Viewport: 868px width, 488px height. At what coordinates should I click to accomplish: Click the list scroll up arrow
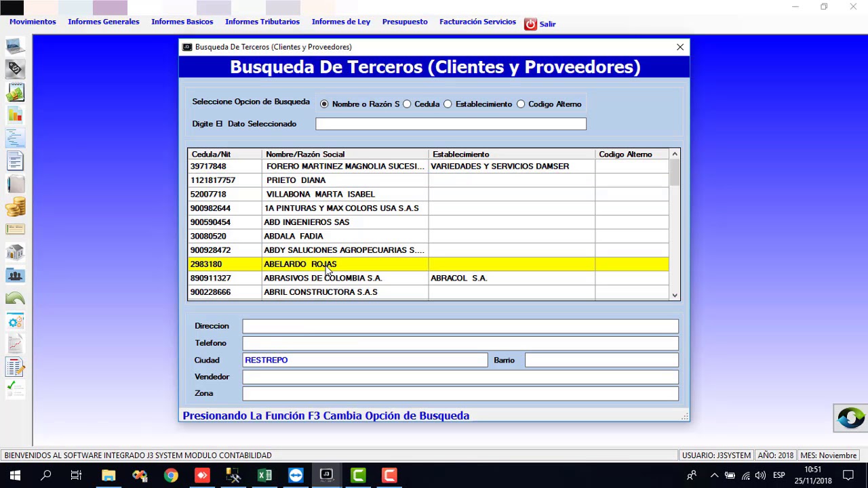pyautogui.click(x=675, y=155)
